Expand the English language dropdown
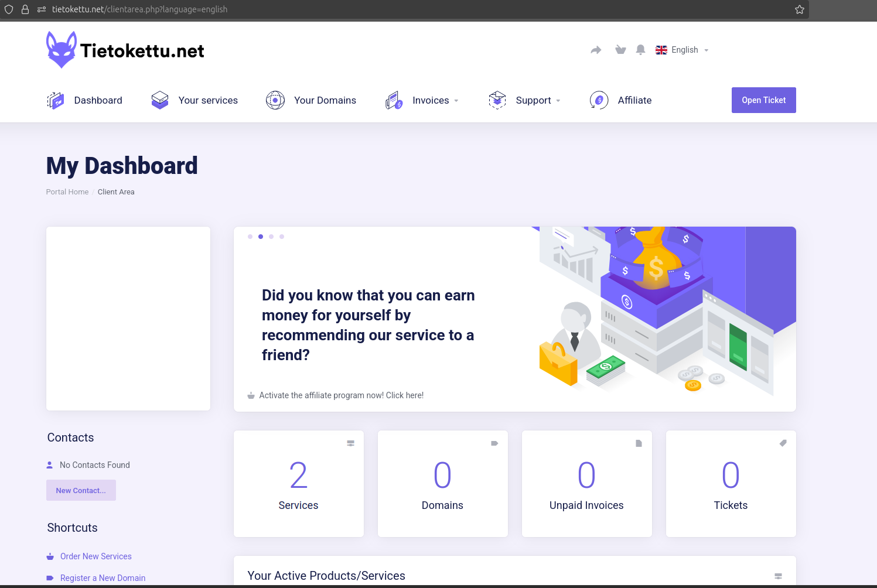877x588 pixels. coord(683,50)
